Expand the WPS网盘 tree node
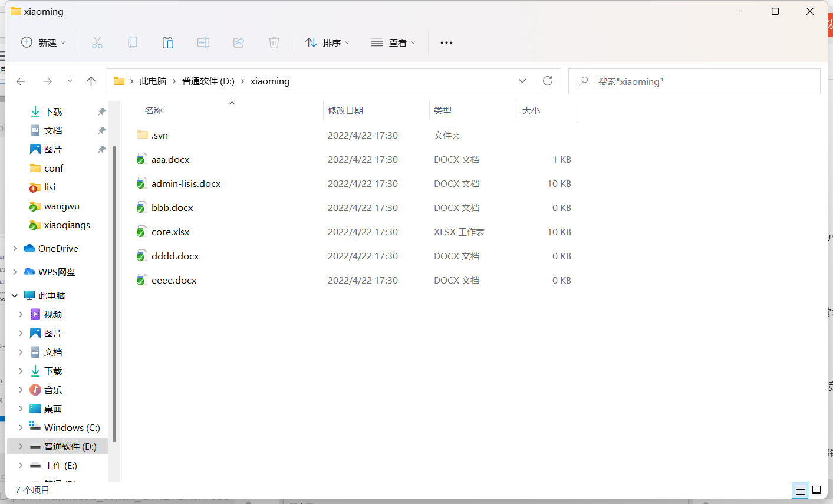Screen dimensions: 833x504 (x=15, y=272)
